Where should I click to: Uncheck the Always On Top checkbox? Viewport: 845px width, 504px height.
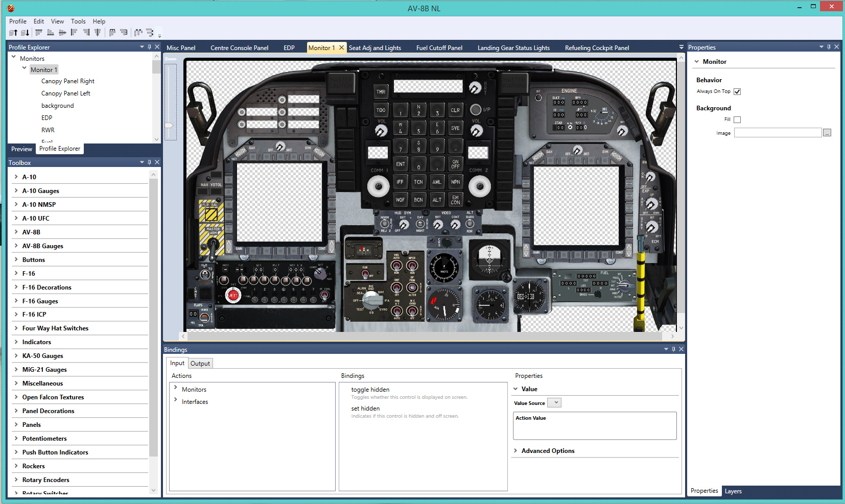[737, 92]
